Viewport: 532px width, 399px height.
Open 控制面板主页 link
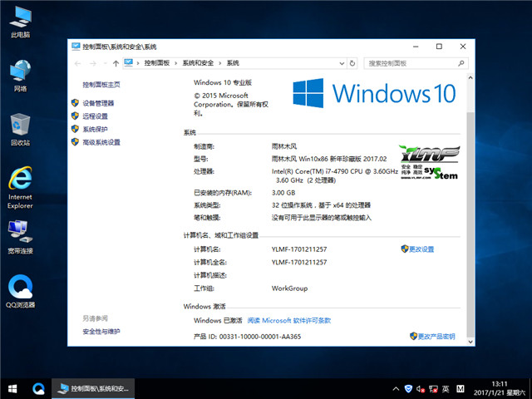[x=101, y=85]
